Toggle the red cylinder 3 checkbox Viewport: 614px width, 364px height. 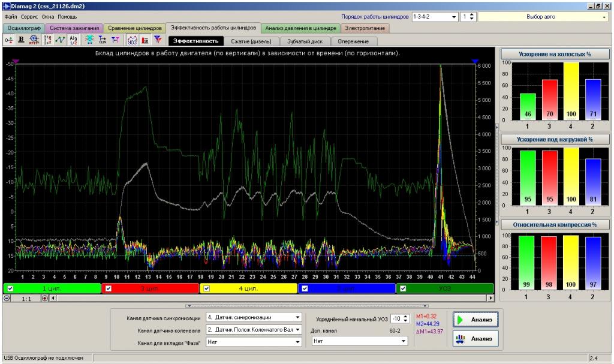[x=109, y=288]
